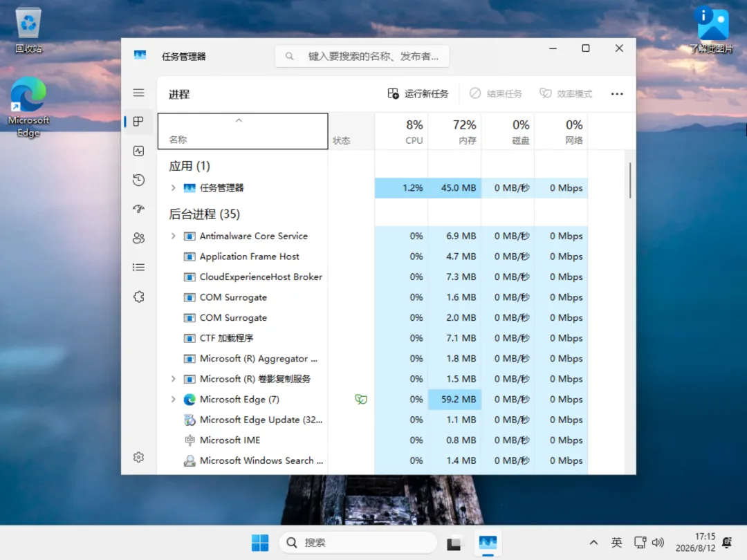Open the network tray icon
This screenshot has width=747, height=560.
point(640,543)
